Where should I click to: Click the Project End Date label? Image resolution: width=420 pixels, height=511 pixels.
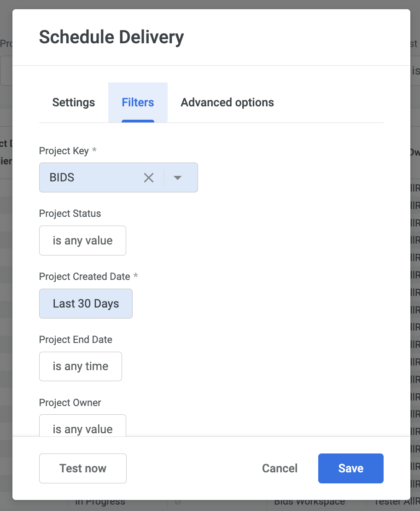pos(76,340)
